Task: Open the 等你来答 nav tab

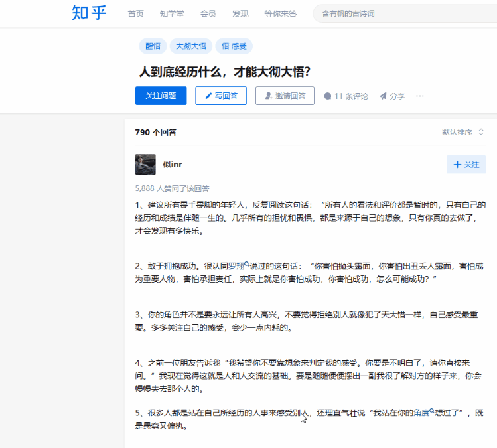Action: click(x=281, y=14)
